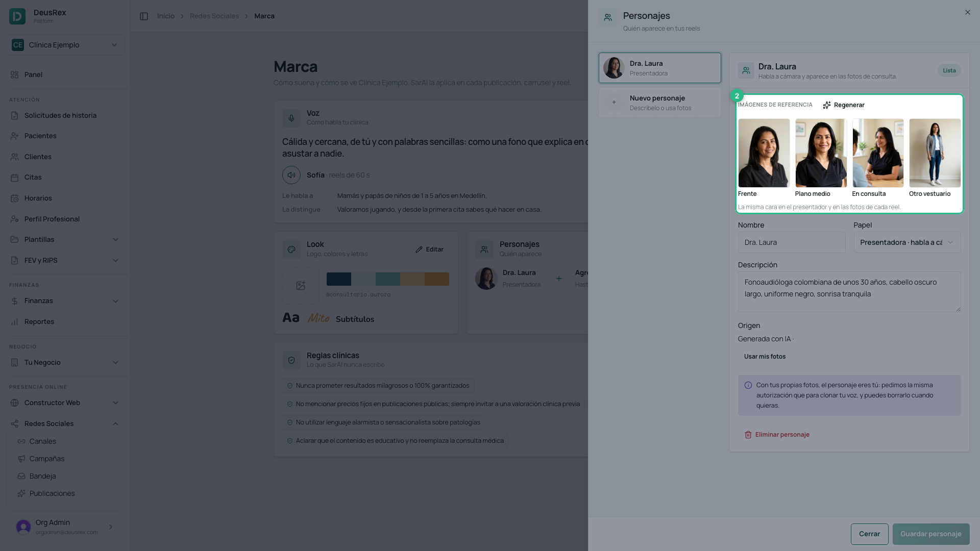
Task: Open the Papel role dropdown
Action: point(907,242)
